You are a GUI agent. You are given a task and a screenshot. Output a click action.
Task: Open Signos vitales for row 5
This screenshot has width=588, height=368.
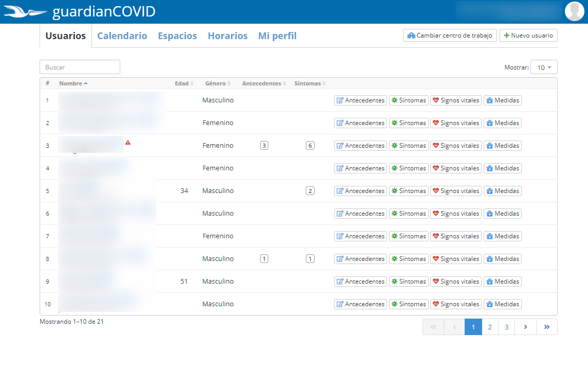[x=456, y=191]
